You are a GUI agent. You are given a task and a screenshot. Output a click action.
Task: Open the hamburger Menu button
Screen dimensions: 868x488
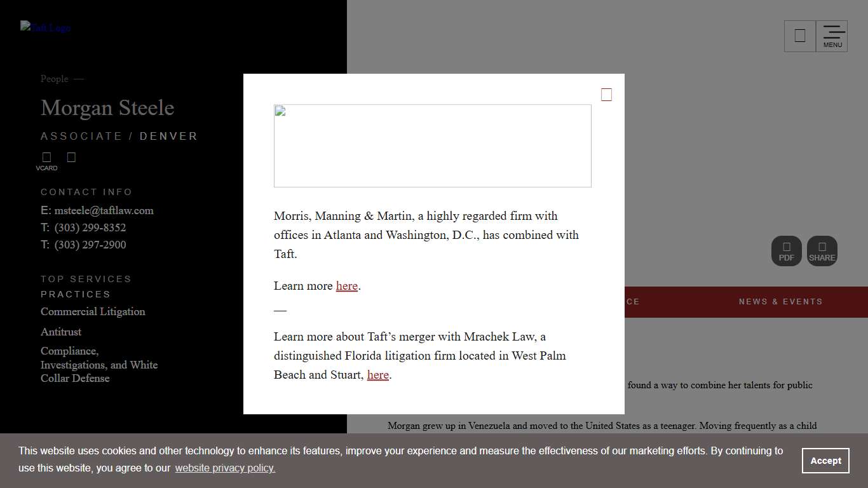(832, 36)
